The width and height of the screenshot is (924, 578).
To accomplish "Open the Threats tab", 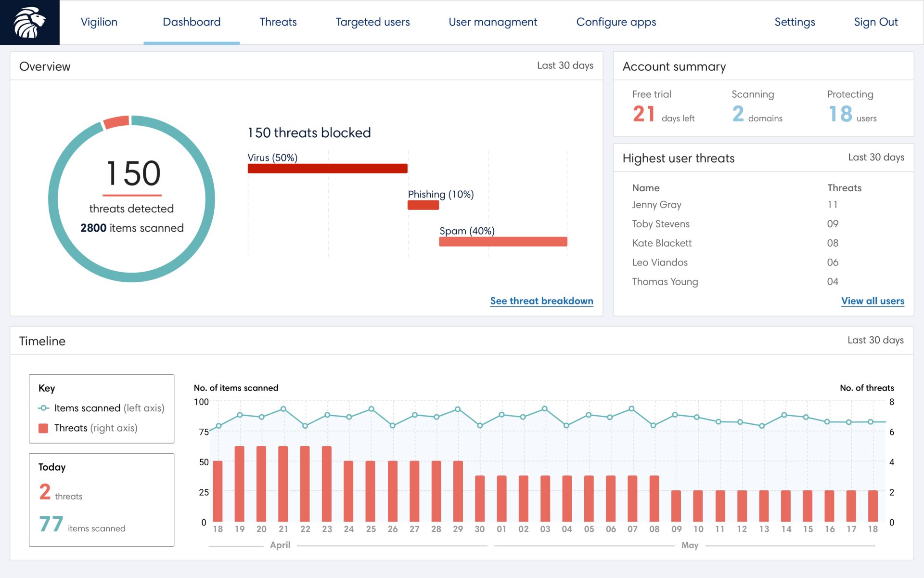I will click(x=278, y=22).
